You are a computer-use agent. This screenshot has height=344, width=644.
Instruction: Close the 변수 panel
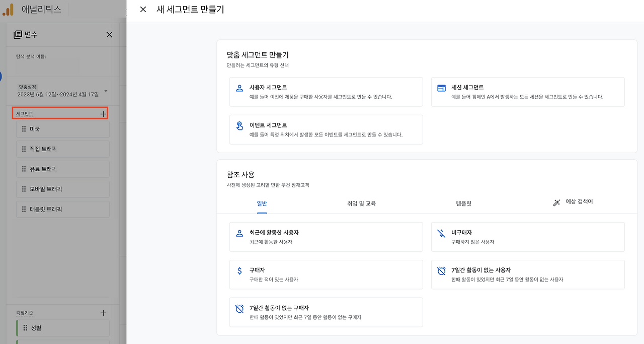pyautogui.click(x=109, y=34)
